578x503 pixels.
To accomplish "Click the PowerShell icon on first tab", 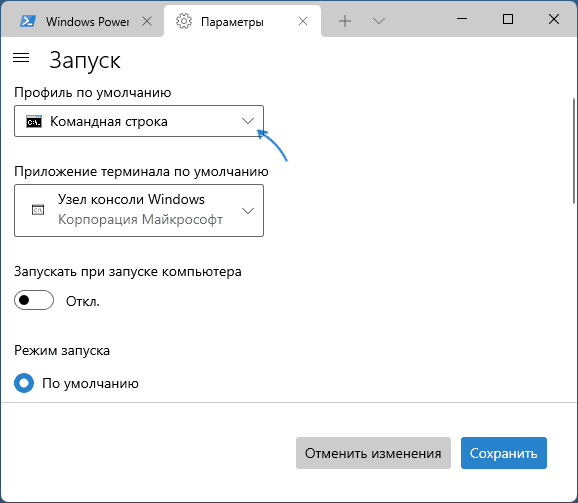I will [28, 21].
